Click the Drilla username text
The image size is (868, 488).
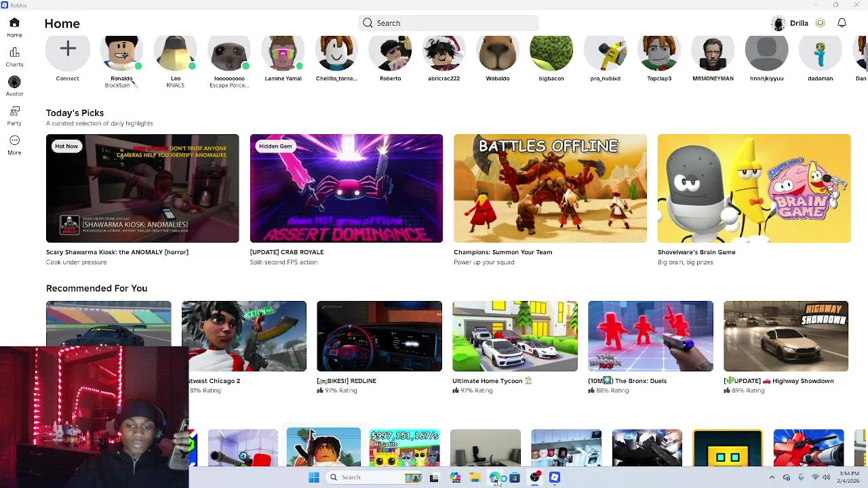(799, 23)
